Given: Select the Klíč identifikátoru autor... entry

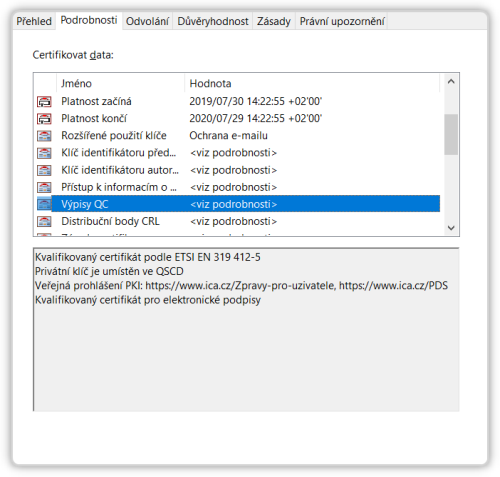Looking at the screenshot, I should (120, 170).
